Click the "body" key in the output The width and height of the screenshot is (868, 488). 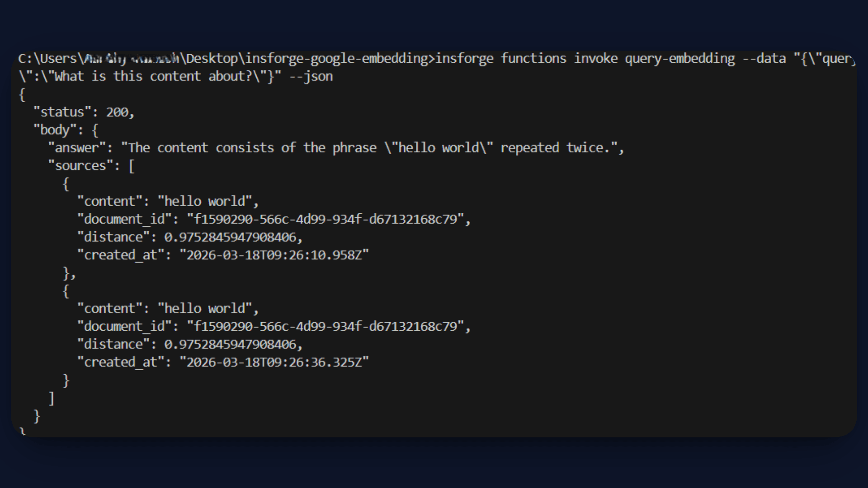click(55, 130)
